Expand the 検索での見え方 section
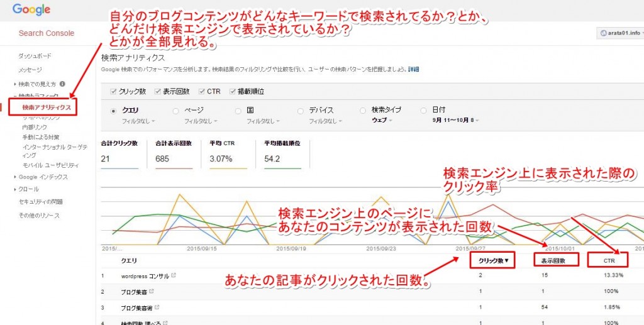The width and height of the screenshot is (644, 325). (x=37, y=84)
